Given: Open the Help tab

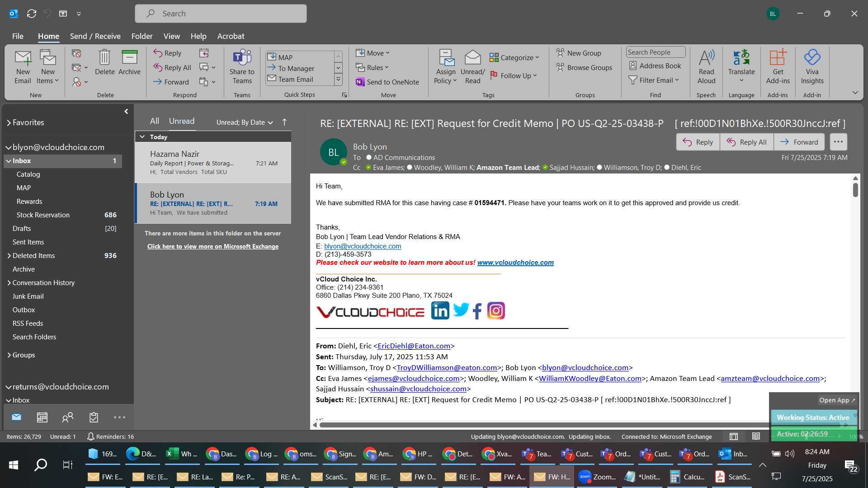Looking at the screenshot, I should (x=198, y=36).
